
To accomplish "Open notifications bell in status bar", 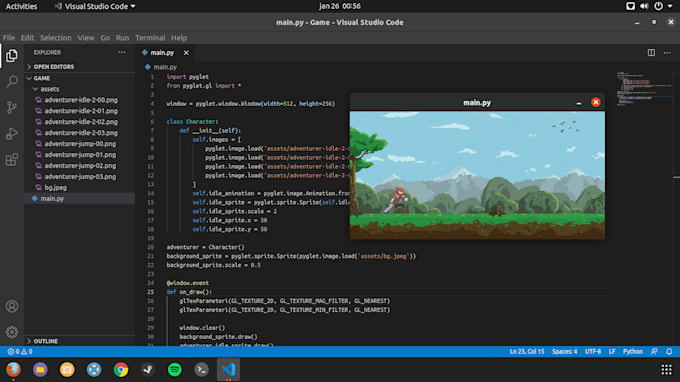I will [669, 352].
